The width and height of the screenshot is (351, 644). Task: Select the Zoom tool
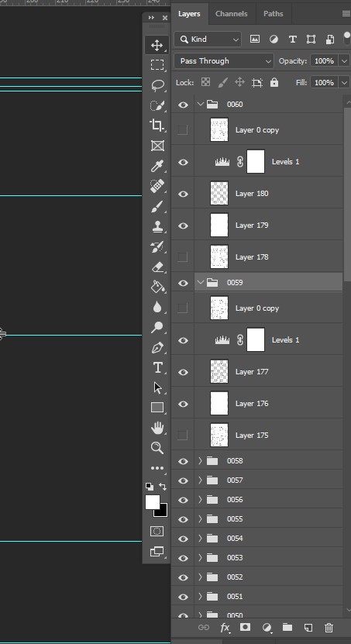coord(157,448)
